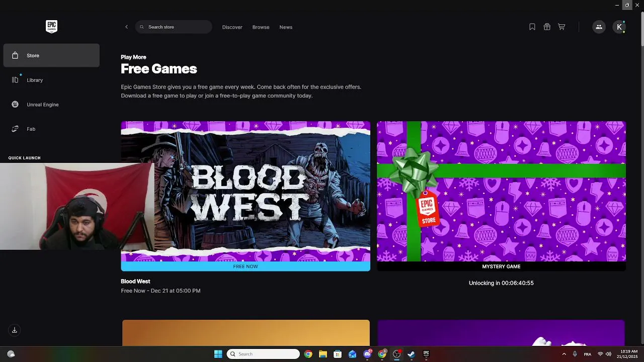This screenshot has height=362, width=644.
Task: Open Epic Games Launcher taskbar icon
Action: (x=426, y=354)
